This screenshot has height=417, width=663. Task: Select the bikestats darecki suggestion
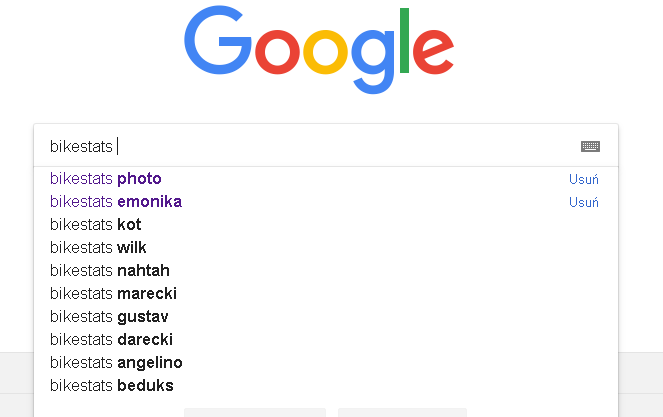(x=326, y=340)
